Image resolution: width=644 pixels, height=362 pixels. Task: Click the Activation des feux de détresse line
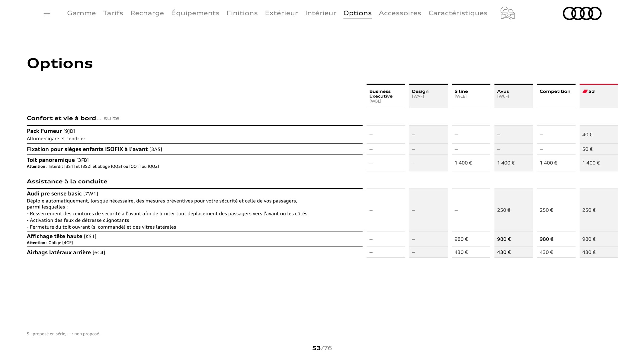point(78,221)
